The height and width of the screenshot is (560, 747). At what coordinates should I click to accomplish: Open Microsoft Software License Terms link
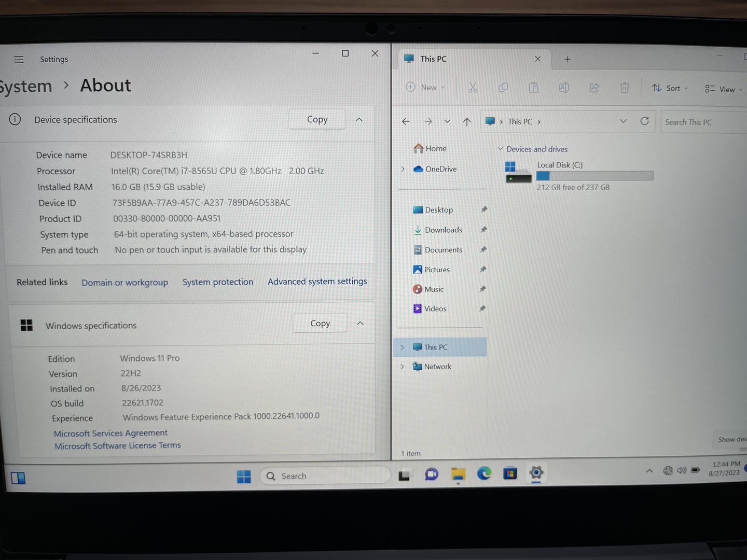(118, 445)
